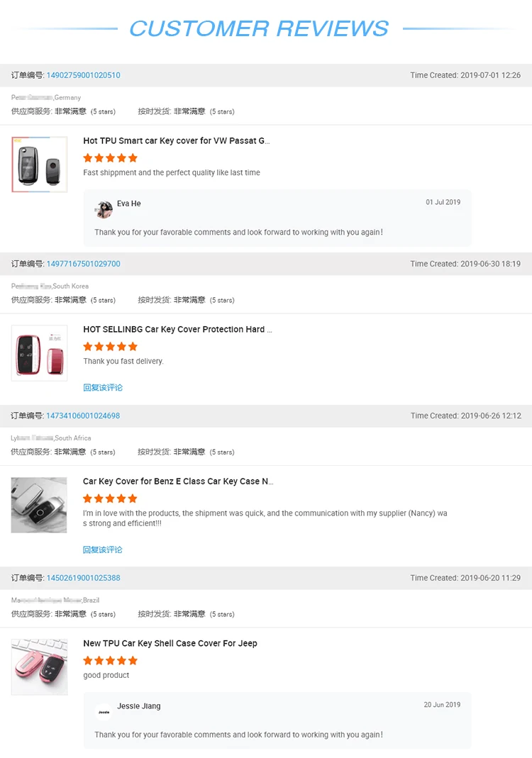Screen dimensions: 532x758
Task: Click the star rating on Jeep review
Action: pos(110,661)
